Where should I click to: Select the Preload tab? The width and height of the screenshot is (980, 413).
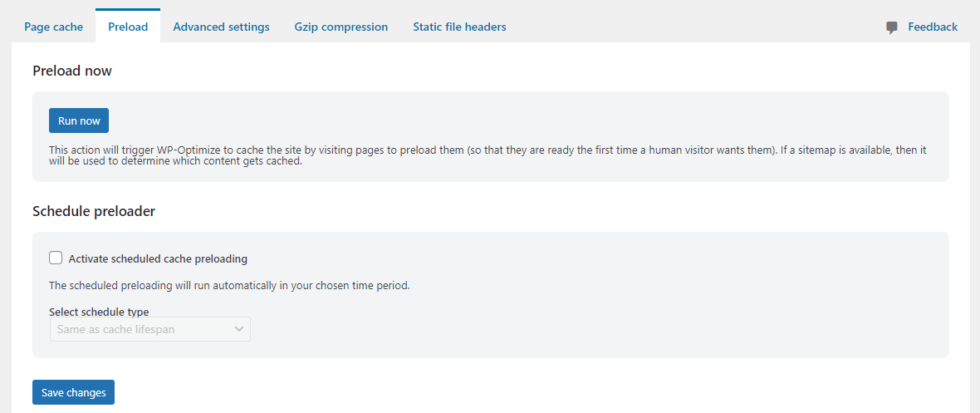tap(128, 27)
